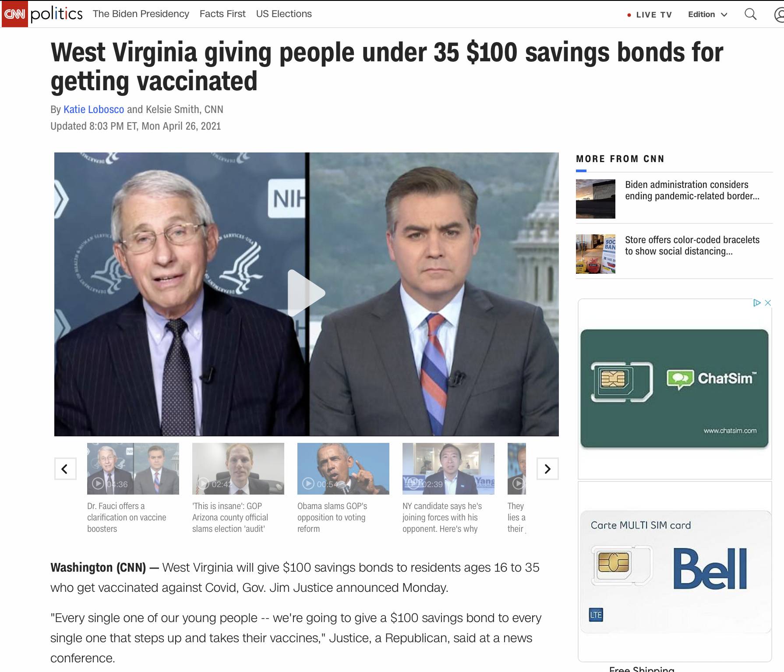784x672 pixels.
Task: Open the Facts First section
Action: point(222,14)
